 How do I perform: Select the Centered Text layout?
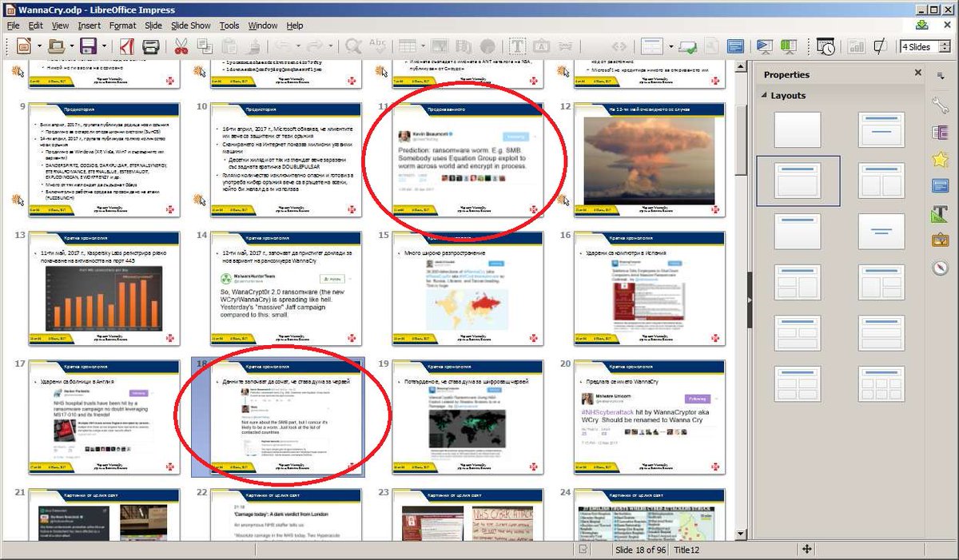pyautogui.click(x=881, y=232)
